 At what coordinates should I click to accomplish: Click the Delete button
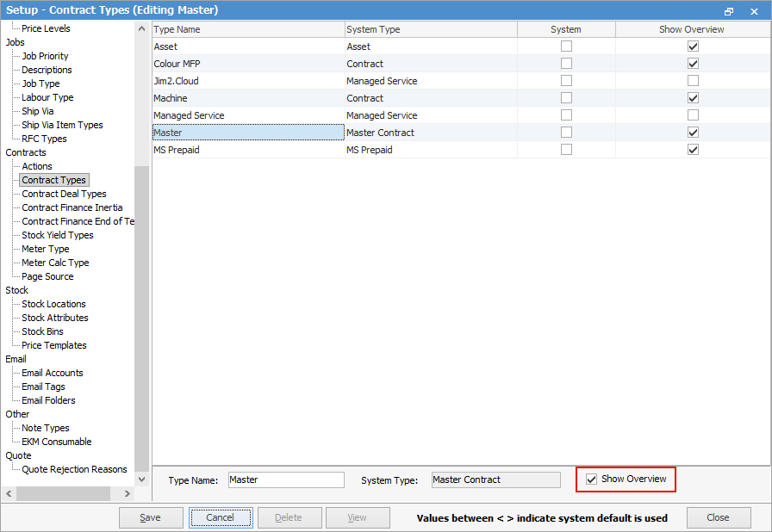pyautogui.click(x=289, y=517)
